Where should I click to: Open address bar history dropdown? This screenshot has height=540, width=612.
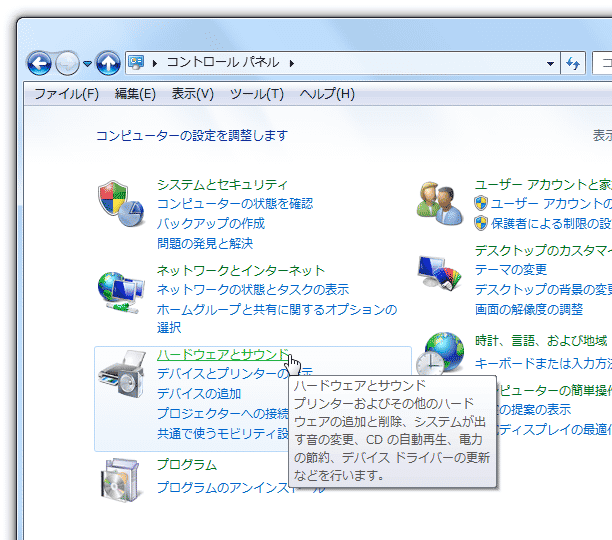click(x=550, y=63)
